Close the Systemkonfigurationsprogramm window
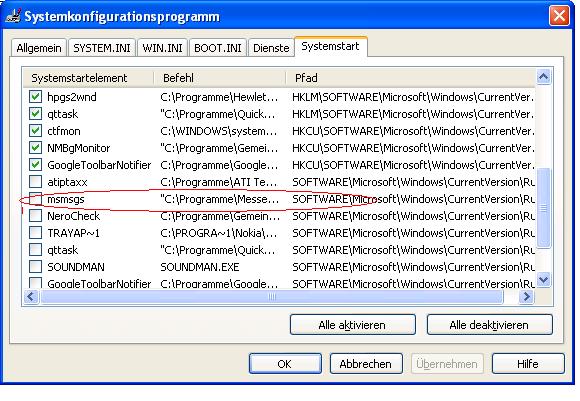The height and width of the screenshot is (401, 580). click(559, 16)
